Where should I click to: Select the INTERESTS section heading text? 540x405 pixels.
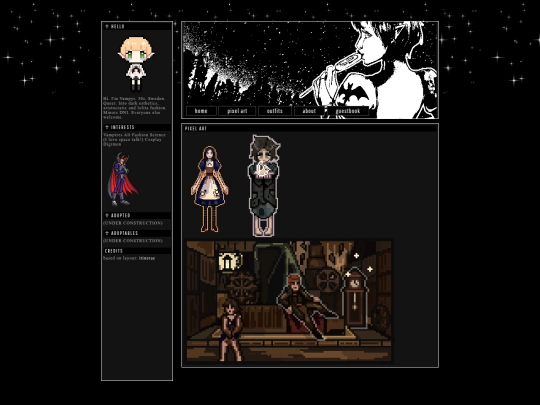click(x=123, y=127)
